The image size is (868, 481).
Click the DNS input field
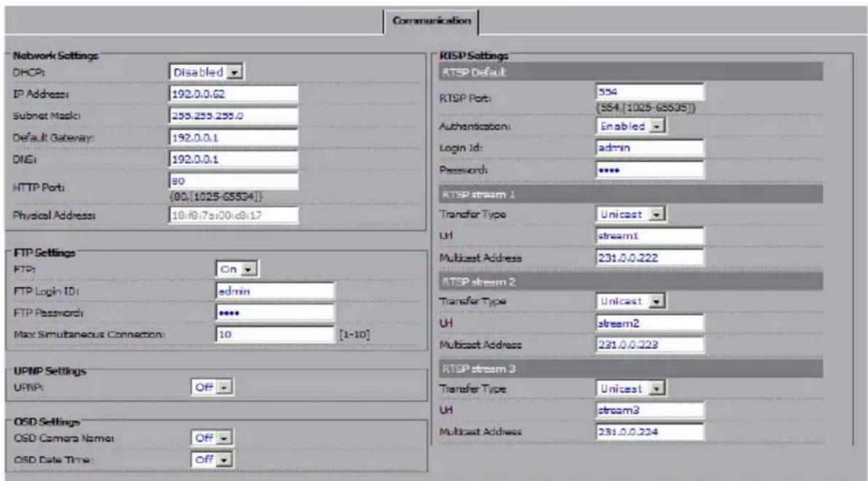(x=233, y=159)
